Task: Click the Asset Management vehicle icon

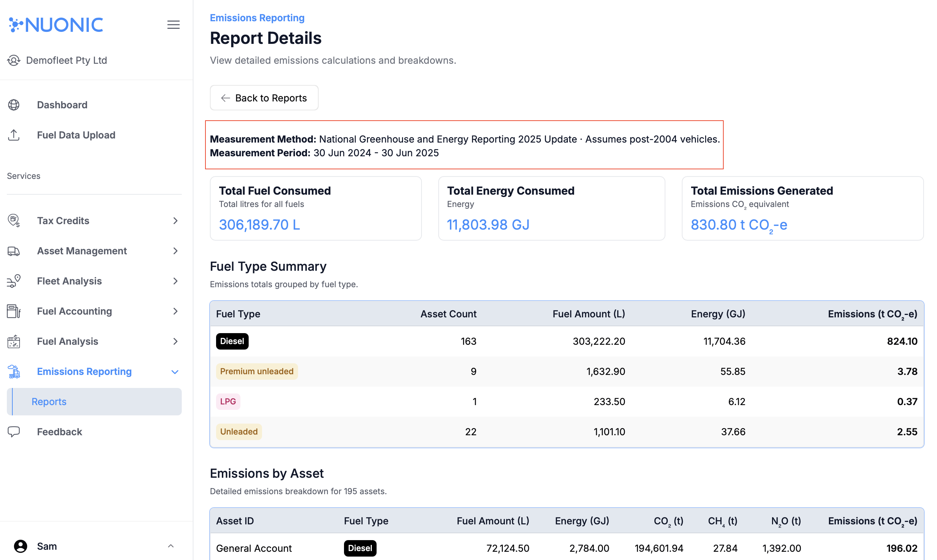Action: [14, 251]
